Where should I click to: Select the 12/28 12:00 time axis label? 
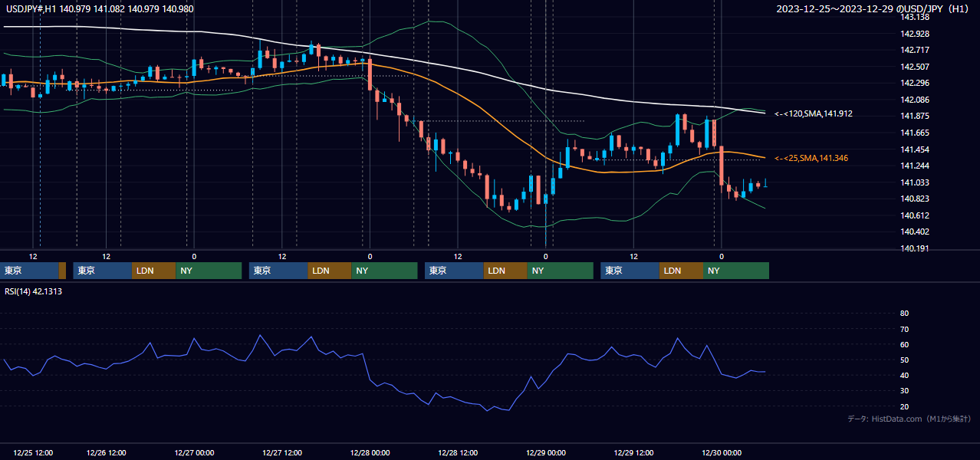point(458,453)
